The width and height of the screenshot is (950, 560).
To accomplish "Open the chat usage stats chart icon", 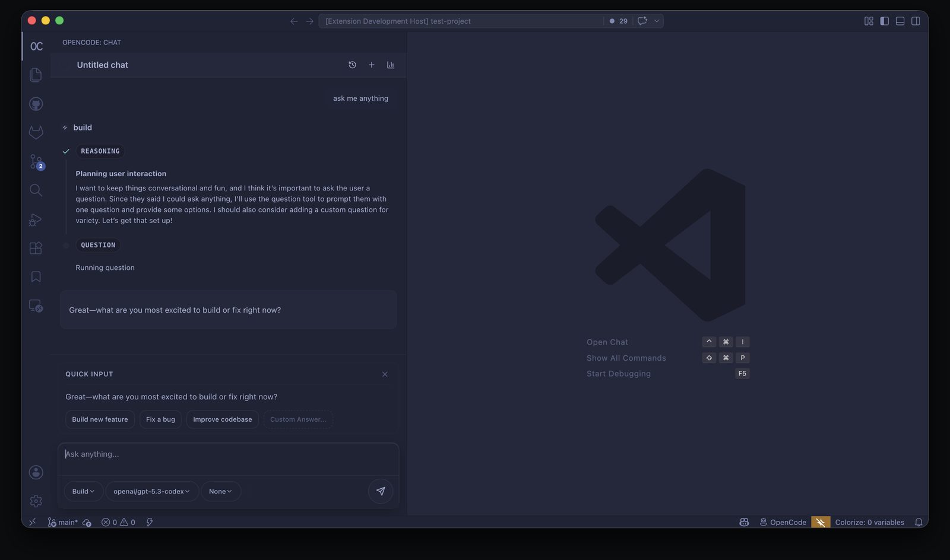I will point(391,65).
